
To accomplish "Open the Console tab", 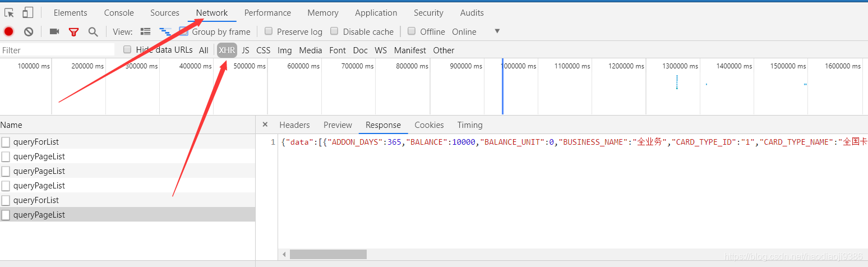I will pyautogui.click(x=119, y=12).
